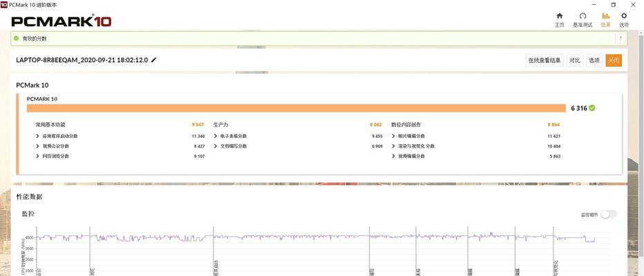Click the score value 5 863
The width and height of the screenshot is (644, 276).
(555, 156)
